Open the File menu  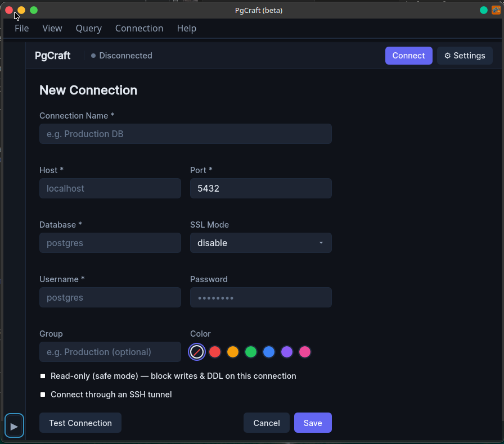(22, 28)
